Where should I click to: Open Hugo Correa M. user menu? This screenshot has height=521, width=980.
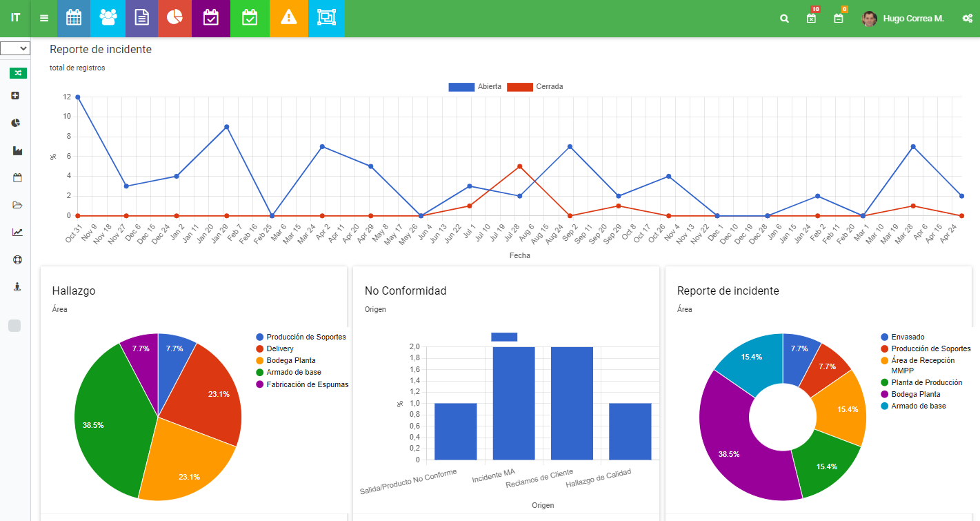903,19
